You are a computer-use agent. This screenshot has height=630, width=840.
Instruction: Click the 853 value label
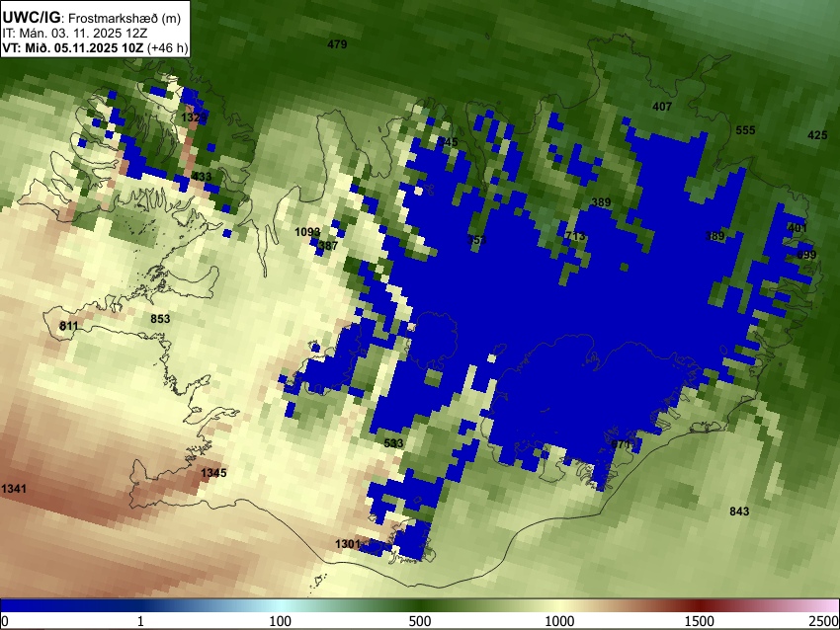click(160, 319)
